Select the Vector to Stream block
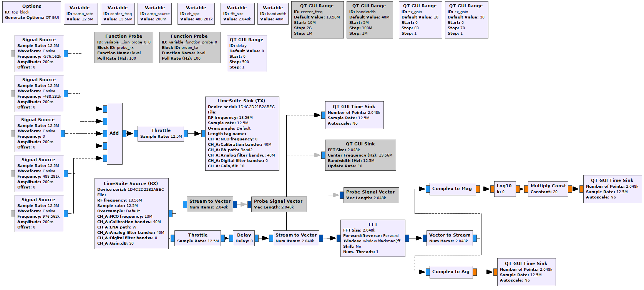Viewport: 644px width, 290px height. point(450,238)
